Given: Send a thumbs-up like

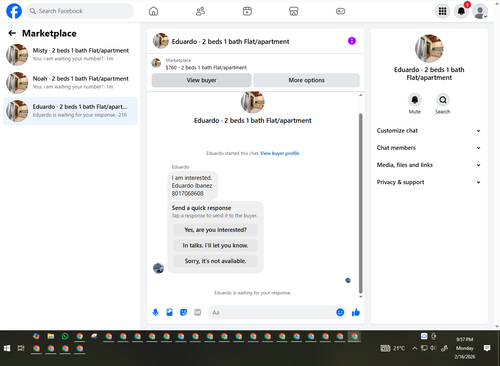Looking at the screenshot, I should click(x=356, y=312).
